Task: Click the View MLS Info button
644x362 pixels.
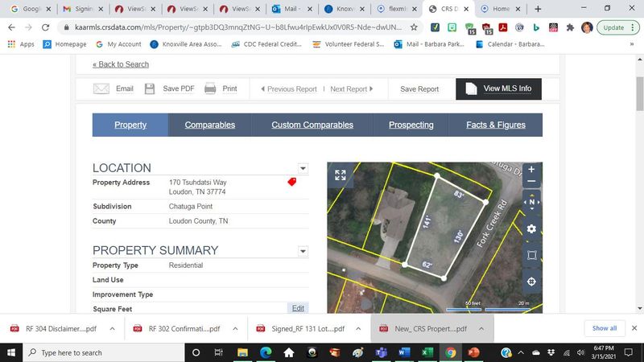Action: pyautogui.click(x=498, y=88)
